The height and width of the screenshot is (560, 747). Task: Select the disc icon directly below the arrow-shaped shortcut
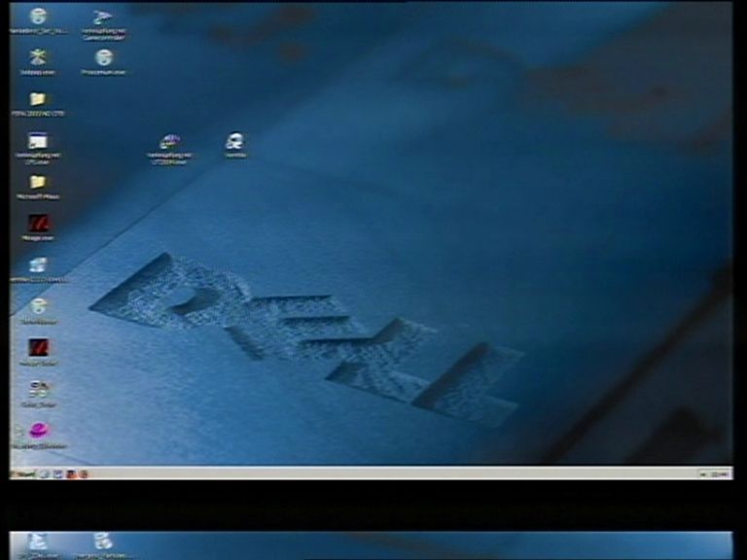103,57
